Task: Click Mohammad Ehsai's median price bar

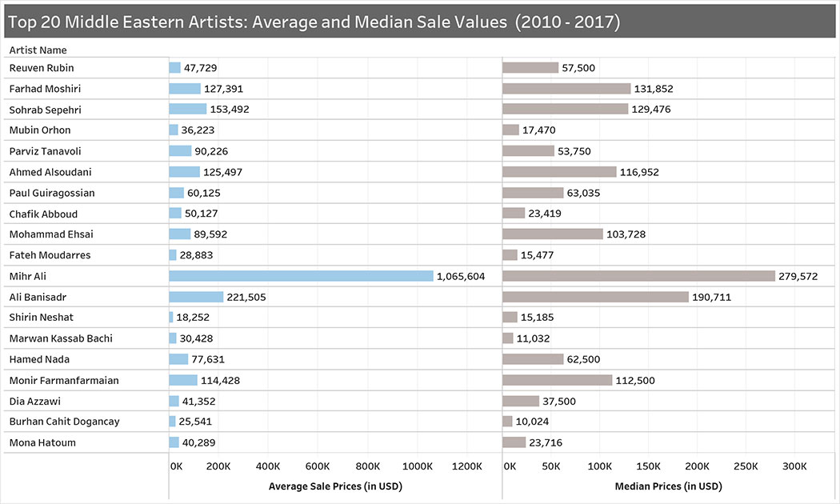Action: click(x=553, y=234)
